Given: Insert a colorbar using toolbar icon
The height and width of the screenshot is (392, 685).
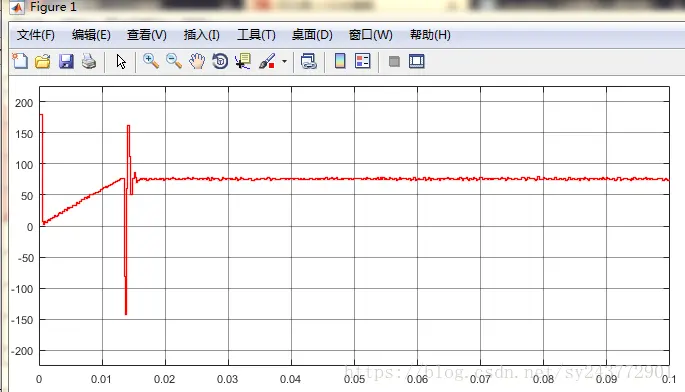Looking at the screenshot, I should click(340, 61).
